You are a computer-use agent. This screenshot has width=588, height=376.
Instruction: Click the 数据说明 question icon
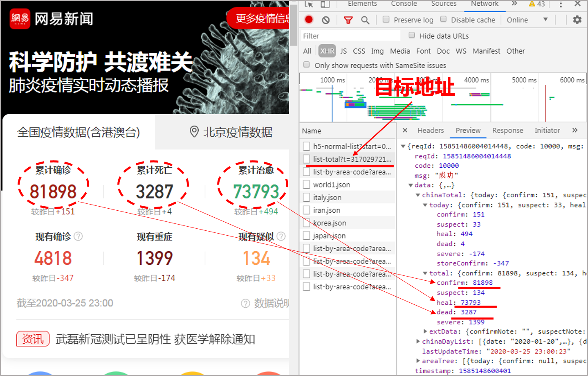(x=245, y=303)
